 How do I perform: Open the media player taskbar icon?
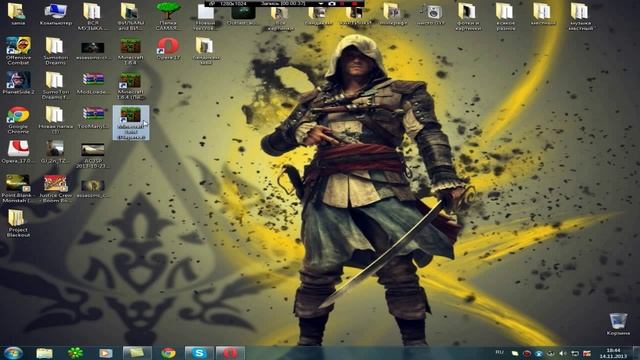105,353
